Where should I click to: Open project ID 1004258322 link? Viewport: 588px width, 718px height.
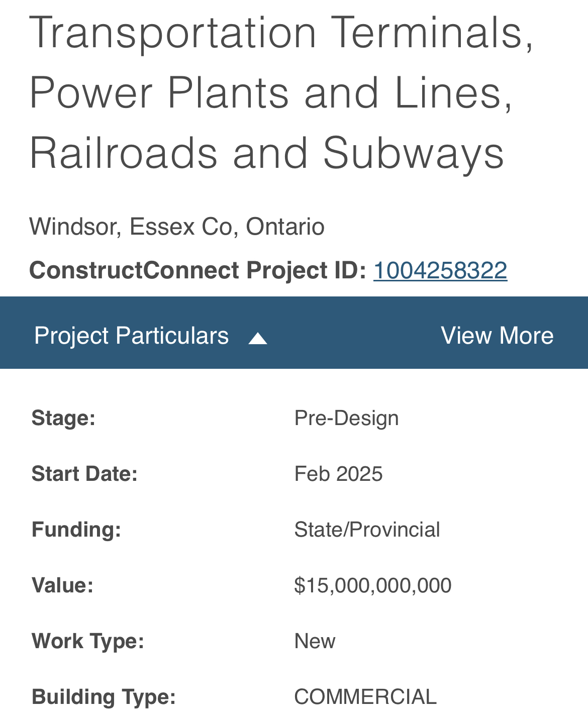click(x=440, y=270)
